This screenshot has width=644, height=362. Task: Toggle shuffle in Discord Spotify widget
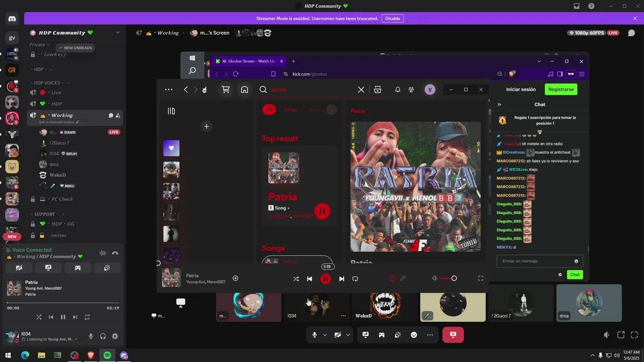coord(39,317)
